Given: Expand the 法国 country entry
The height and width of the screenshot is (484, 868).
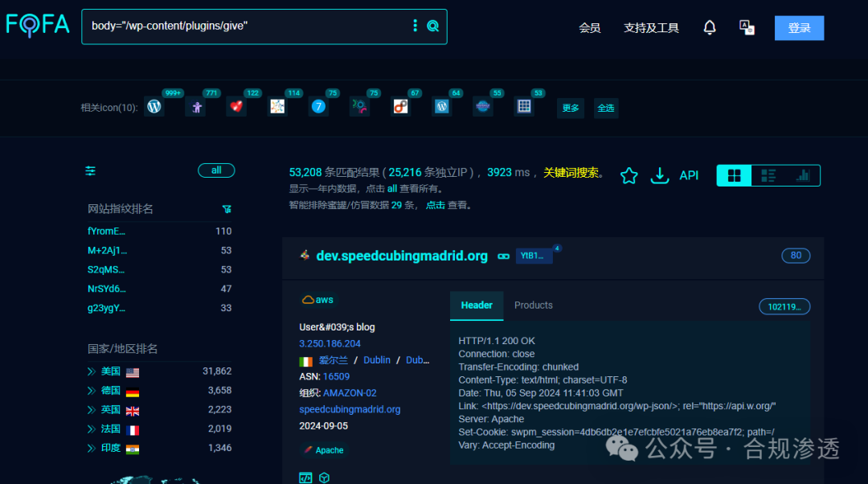Looking at the screenshot, I should pos(92,429).
